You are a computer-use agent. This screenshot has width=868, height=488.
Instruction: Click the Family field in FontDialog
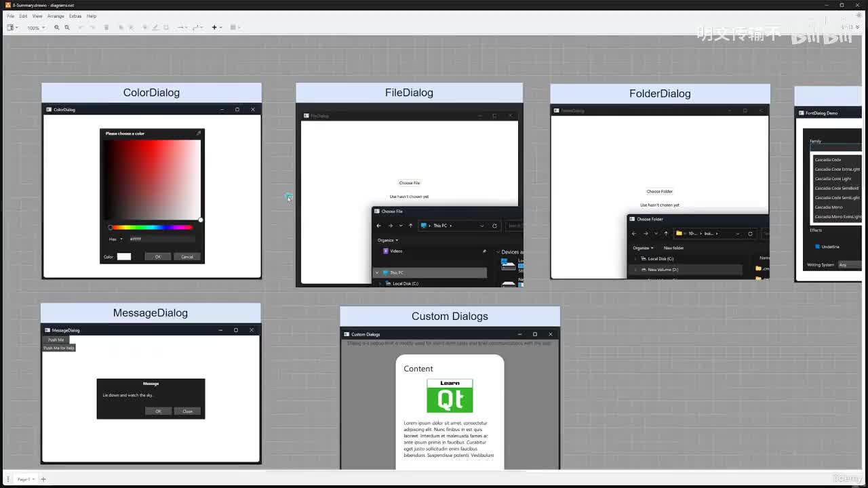point(836,147)
